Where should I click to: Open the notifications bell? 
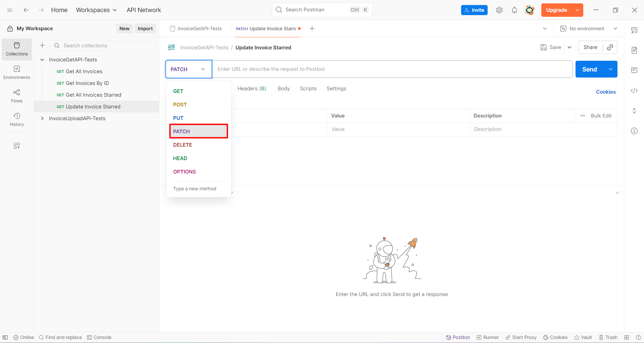tap(514, 10)
